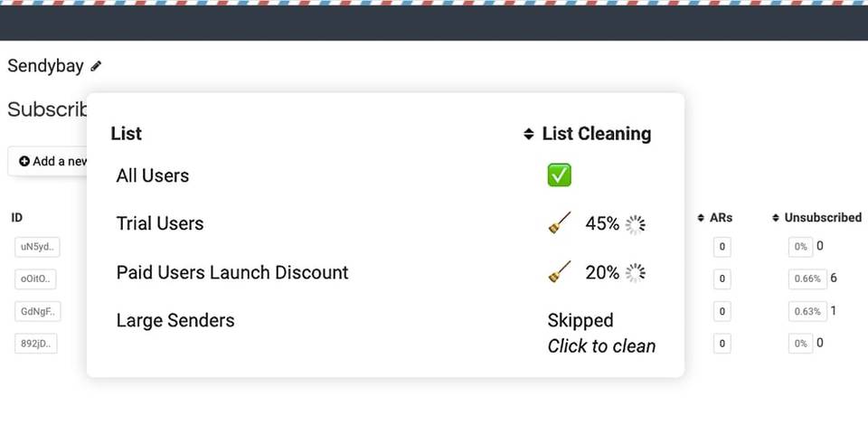The height and width of the screenshot is (425, 868).
Task: Click the 45% cleaning progress for Trial Users
Action: (x=602, y=223)
